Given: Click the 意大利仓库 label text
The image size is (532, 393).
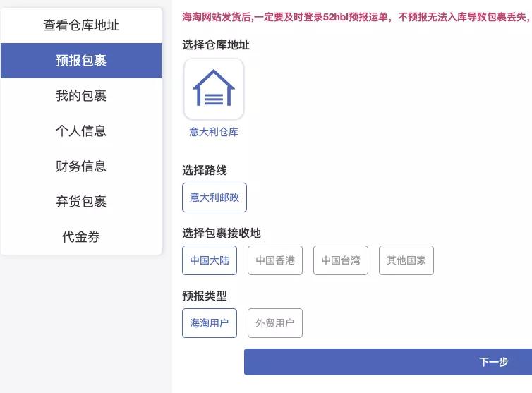Looking at the screenshot, I should 214,132.
